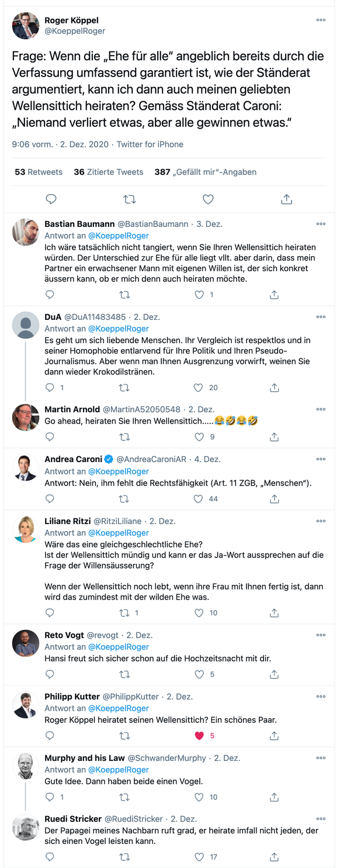
Task: View the 53 Retweets list
Action: 39,172
